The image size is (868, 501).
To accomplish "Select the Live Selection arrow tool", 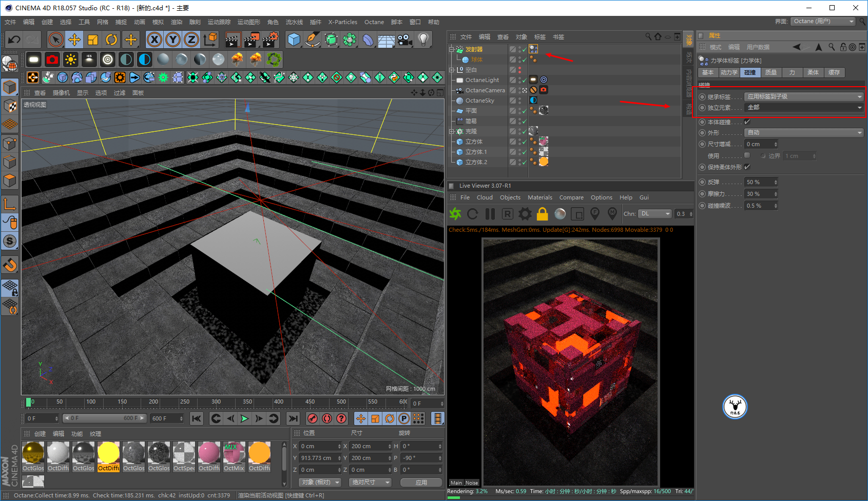I will pos(56,39).
